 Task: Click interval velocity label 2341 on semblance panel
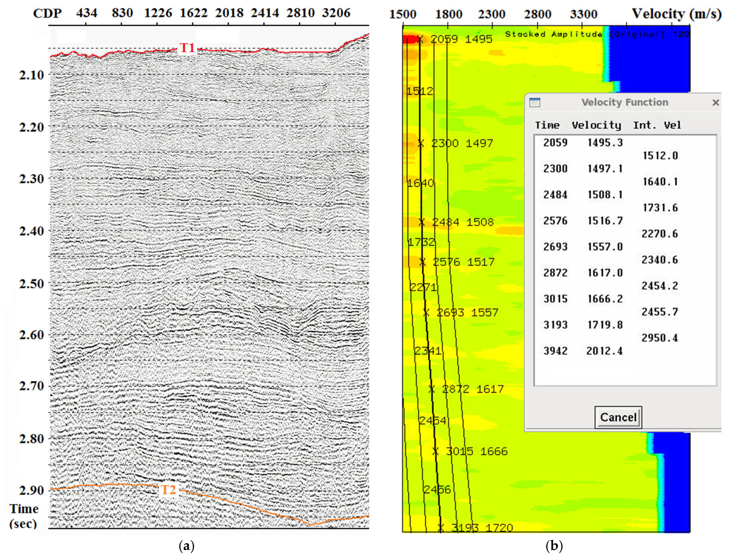(428, 351)
